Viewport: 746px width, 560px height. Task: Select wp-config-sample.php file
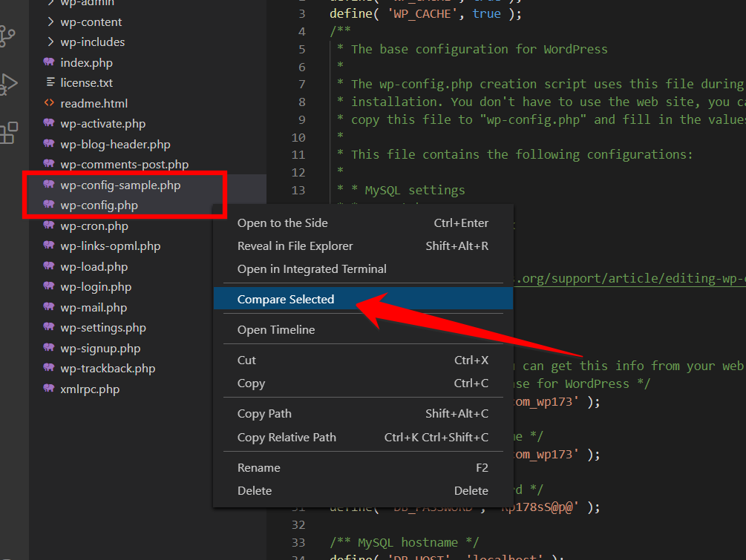coord(120,185)
